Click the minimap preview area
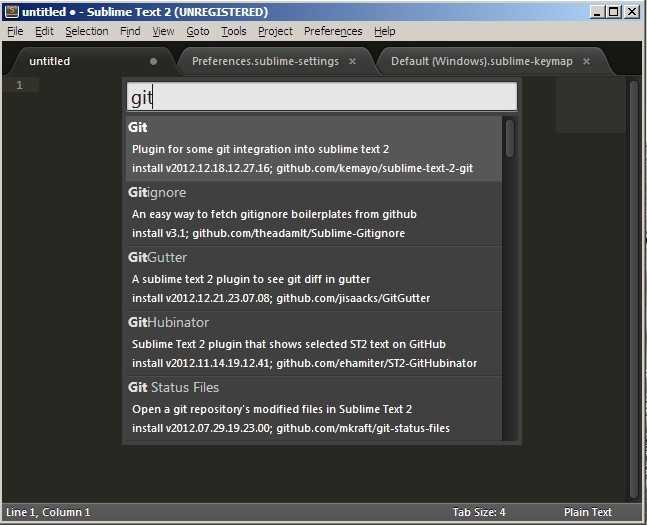647x525 pixels. click(x=590, y=106)
